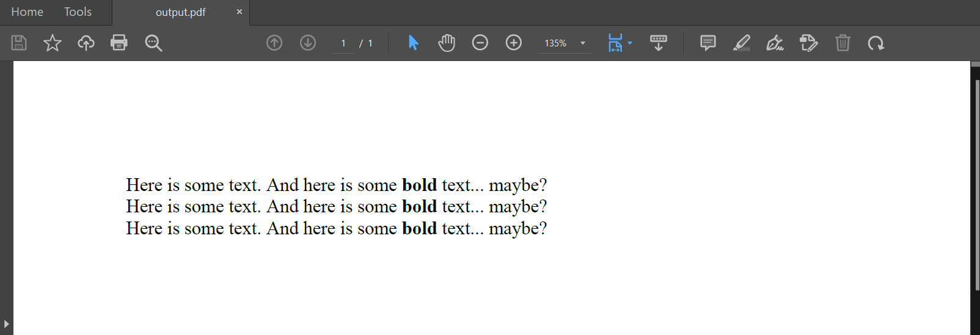Open the Tools tab
The width and height of the screenshot is (980, 335).
(78, 12)
